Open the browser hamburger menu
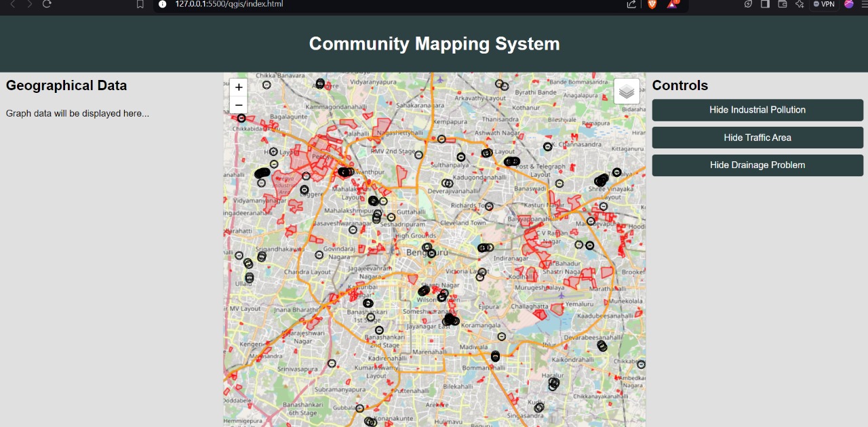Screen dimensions: 868x427 [863, 4]
